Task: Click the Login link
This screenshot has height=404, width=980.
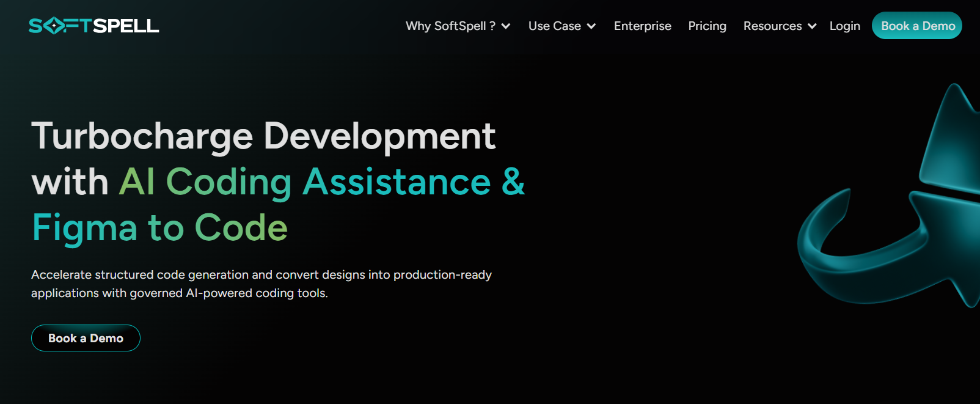Action: (x=844, y=26)
